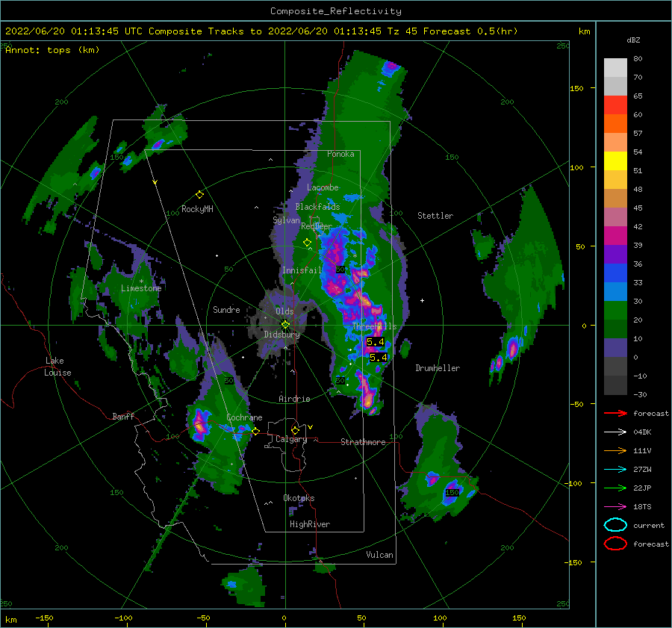Select the white 04DK track arrow
This screenshot has width=672, height=628.
click(x=615, y=432)
